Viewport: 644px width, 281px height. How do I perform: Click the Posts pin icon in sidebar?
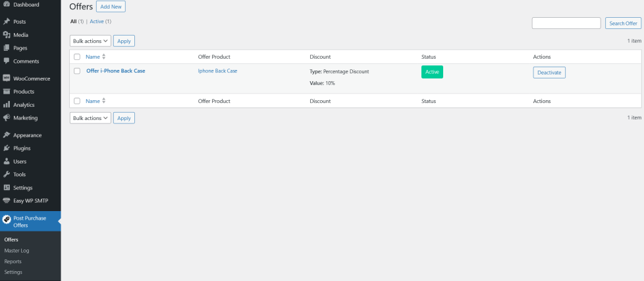click(6, 22)
